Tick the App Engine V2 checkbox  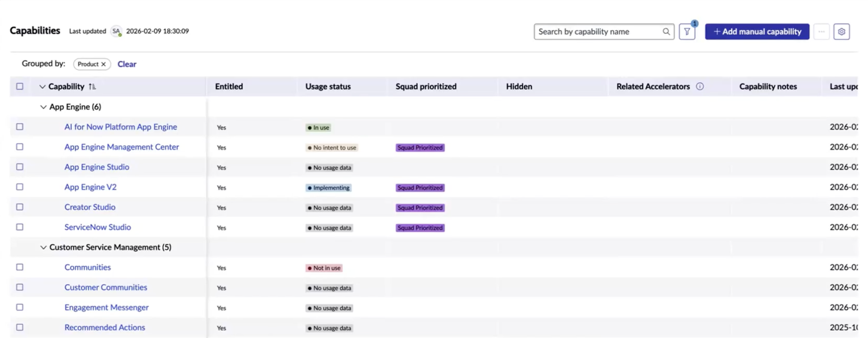point(20,187)
